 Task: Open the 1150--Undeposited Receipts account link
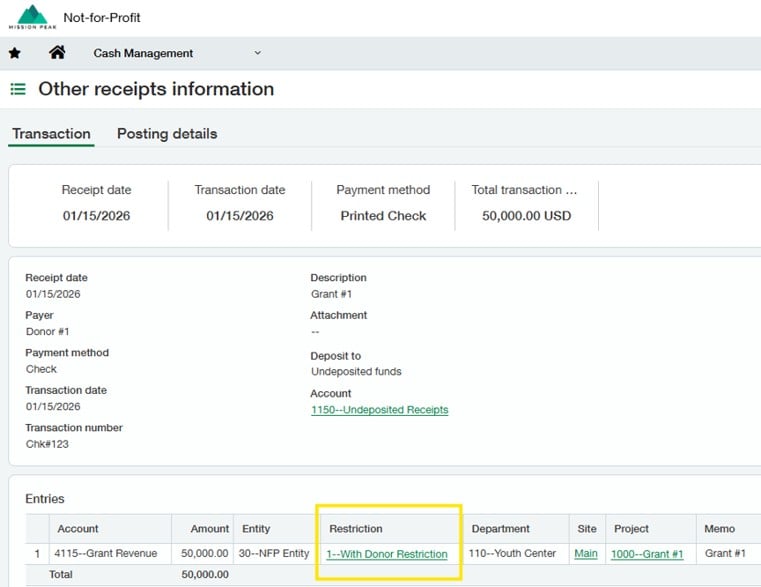click(380, 410)
